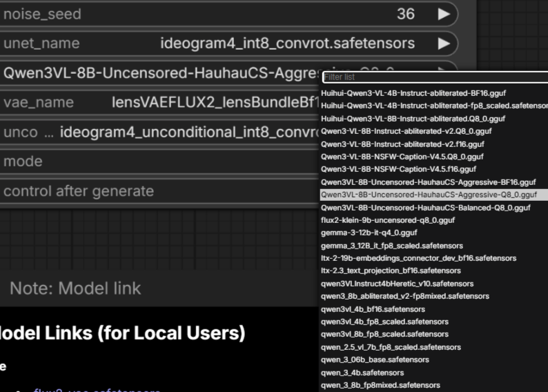Select Qwen3-VL-8B-NSFW-Caption-V4.5.Q8_0.gguf

click(x=434, y=157)
